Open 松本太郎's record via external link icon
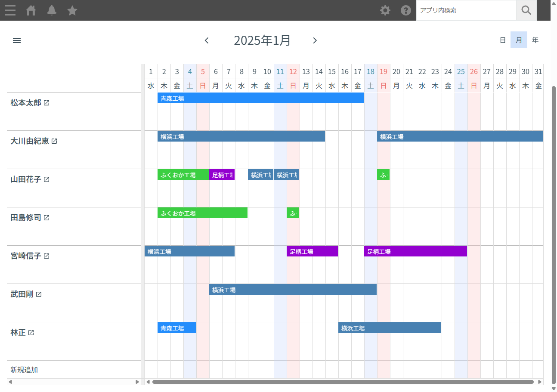Screen dimensions: 557x392 (x=46, y=103)
